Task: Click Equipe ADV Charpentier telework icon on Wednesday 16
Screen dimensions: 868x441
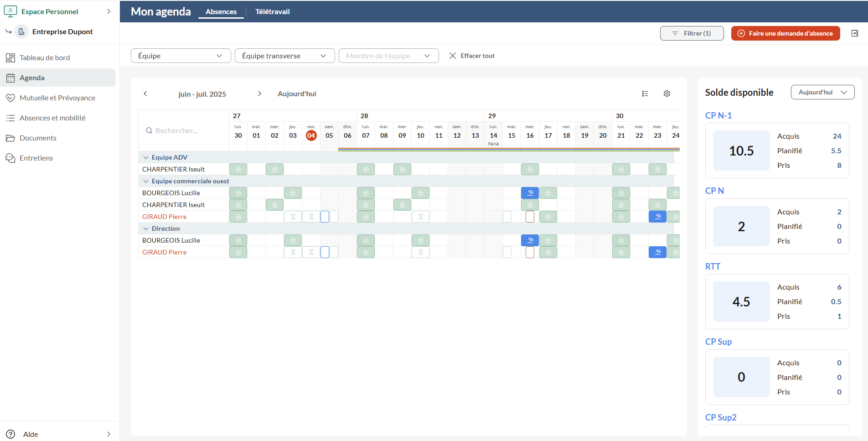Action: click(530, 169)
